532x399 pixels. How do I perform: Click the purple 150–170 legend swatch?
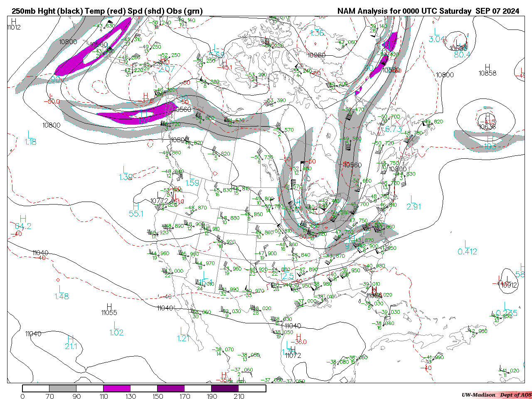(171, 388)
